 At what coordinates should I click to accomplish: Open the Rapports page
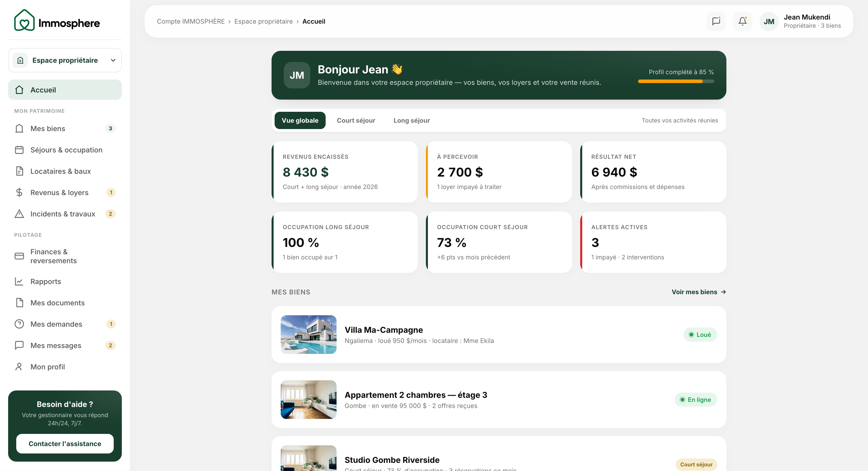tap(65, 281)
